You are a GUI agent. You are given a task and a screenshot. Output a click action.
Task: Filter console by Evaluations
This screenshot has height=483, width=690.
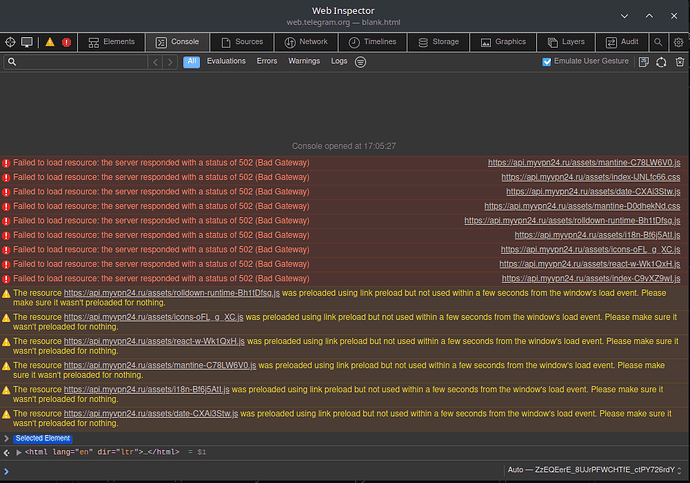tap(226, 61)
